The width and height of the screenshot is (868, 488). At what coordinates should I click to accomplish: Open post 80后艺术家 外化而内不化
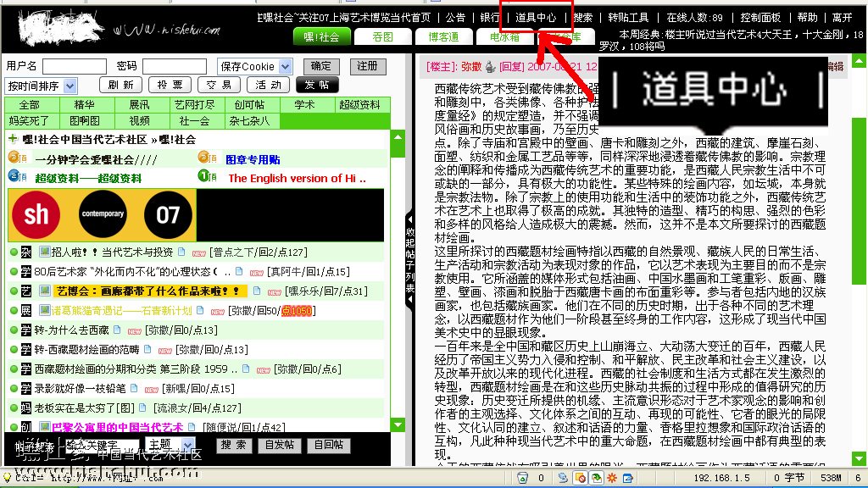(132, 272)
